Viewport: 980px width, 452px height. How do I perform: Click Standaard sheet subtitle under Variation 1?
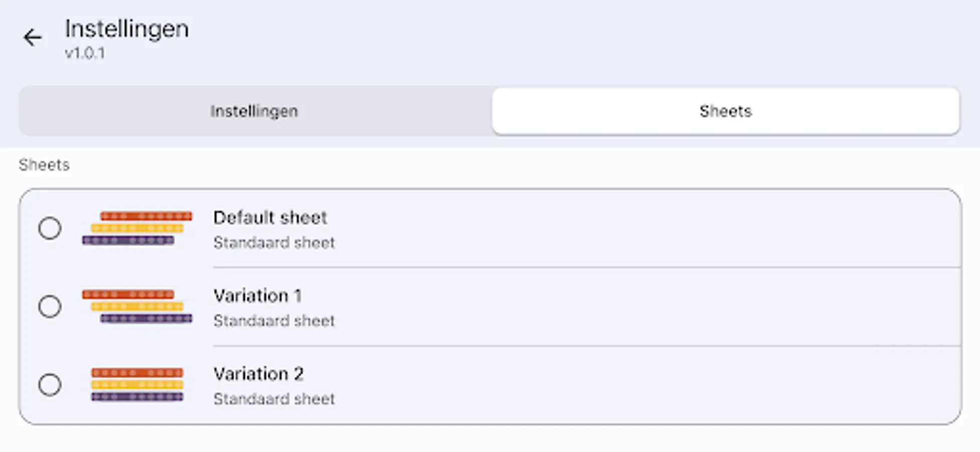pos(274,321)
